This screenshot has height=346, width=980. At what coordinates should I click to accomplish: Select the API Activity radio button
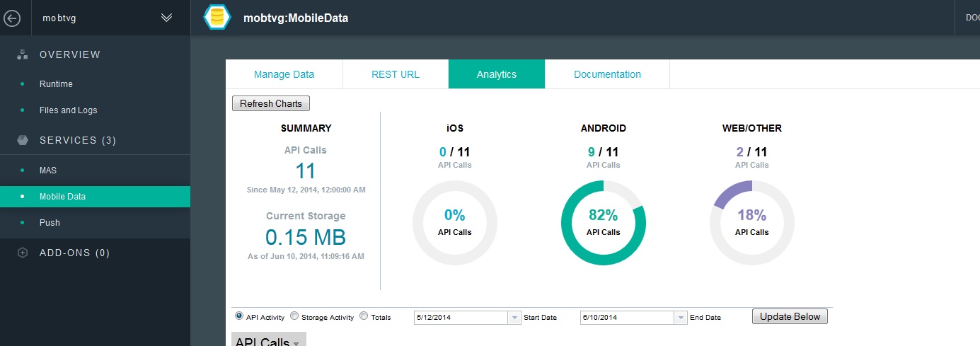[x=239, y=316]
